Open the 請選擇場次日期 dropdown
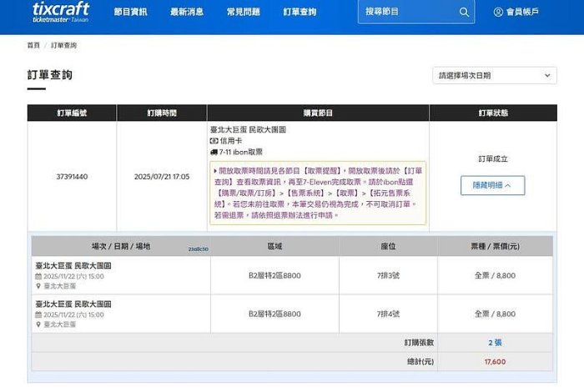 coord(494,75)
